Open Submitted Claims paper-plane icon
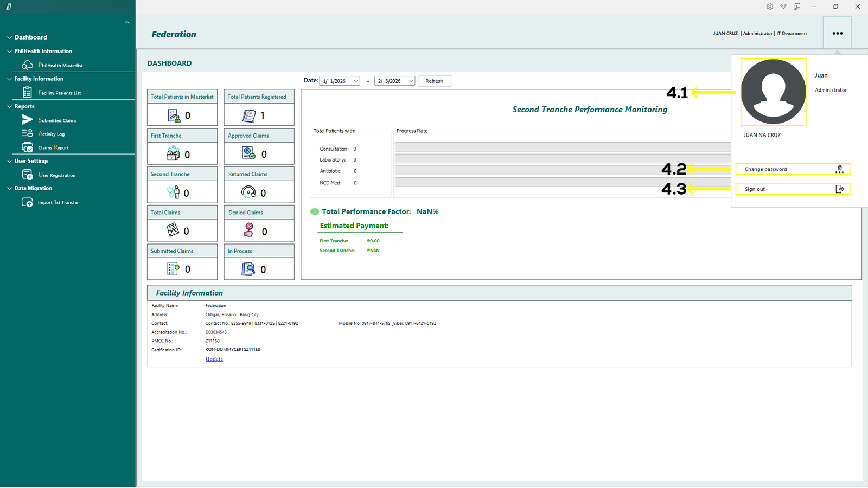This screenshot has width=868, height=488. click(x=27, y=120)
